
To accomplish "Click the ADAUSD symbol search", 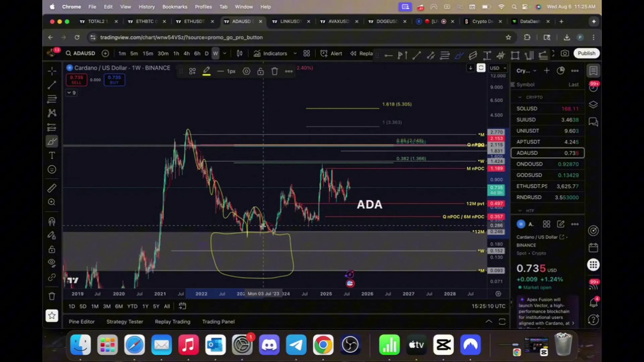I will pos(80,53).
